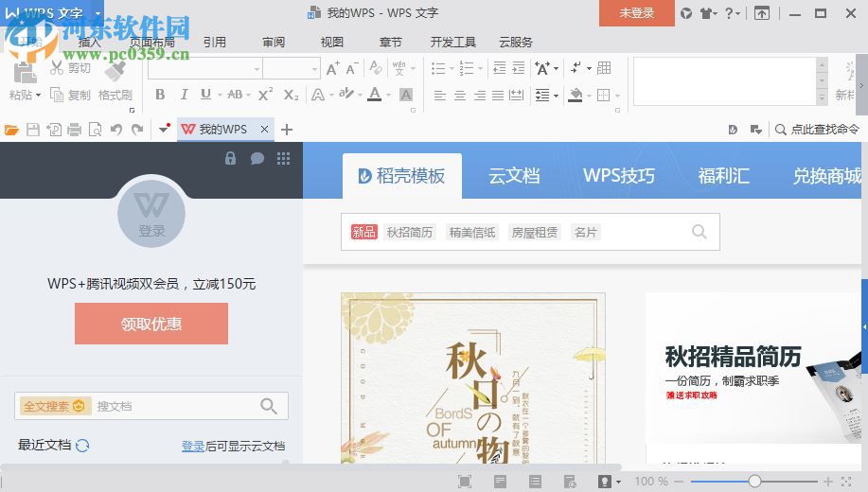Click the Paste (粘贴) clipboard icon
The image size is (868, 492).
pos(24,73)
